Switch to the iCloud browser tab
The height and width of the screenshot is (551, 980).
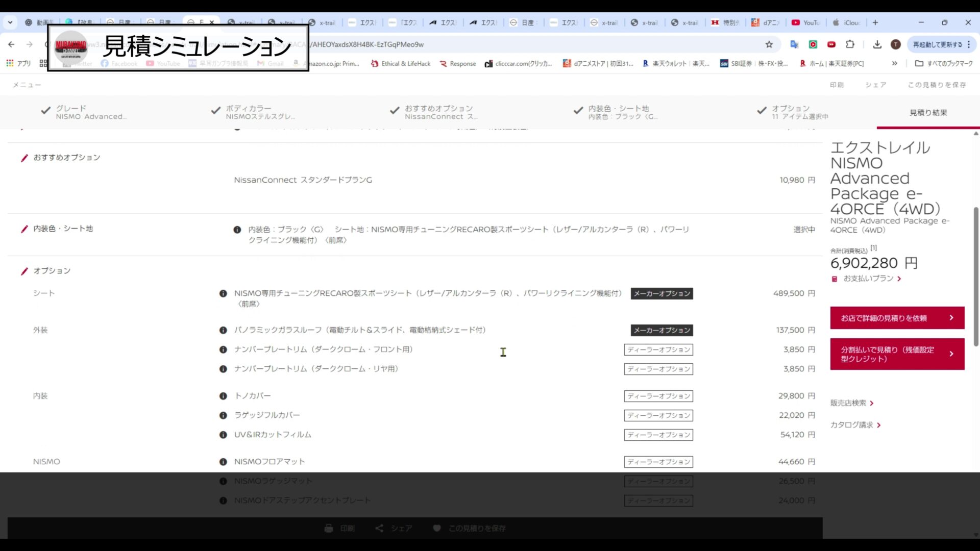pyautogui.click(x=846, y=22)
